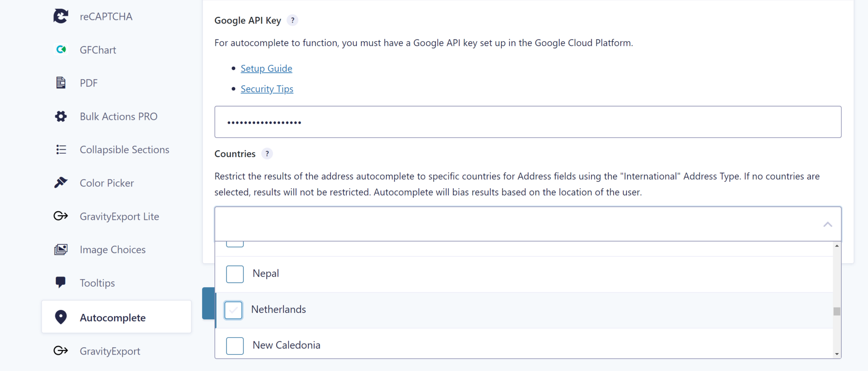
Task: Click the Color Picker icon
Action: (61, 183)
